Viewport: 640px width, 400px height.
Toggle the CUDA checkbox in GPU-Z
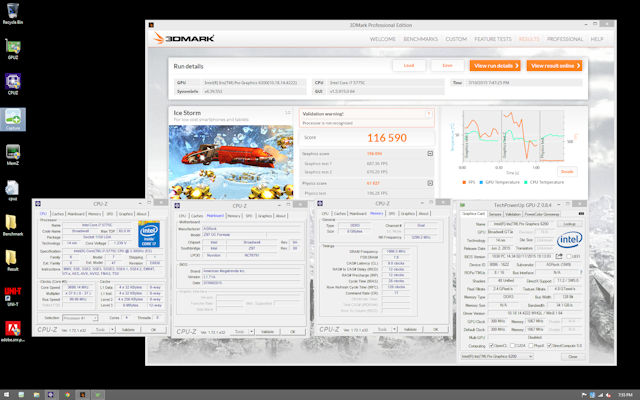(x=513, y=346)
